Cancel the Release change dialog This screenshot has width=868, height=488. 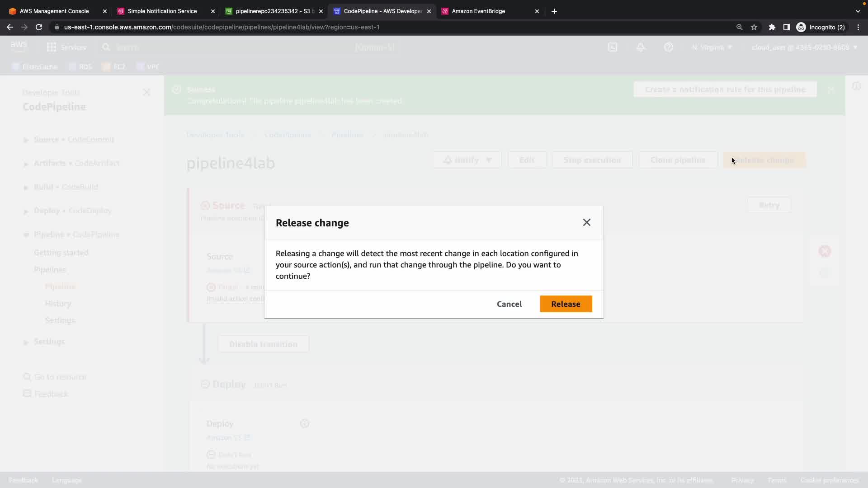point(509,304)
